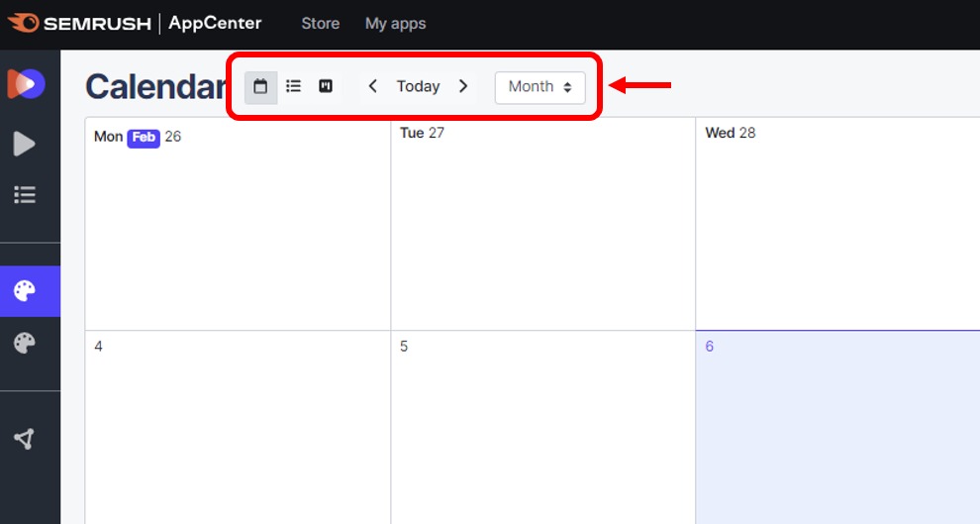This screenshot has width=980, height=524.
Task: Open the app logo in sidebar top
Action: (x=26, y=84)
